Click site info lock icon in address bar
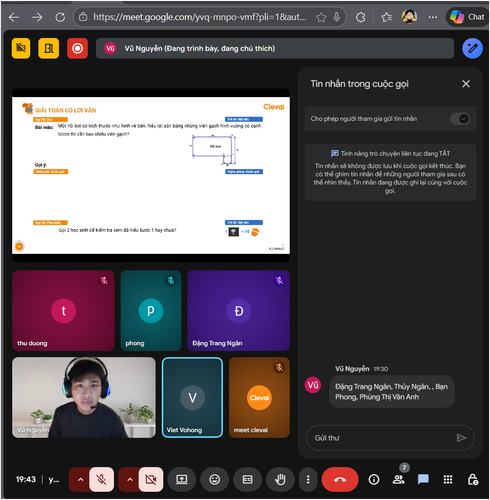The height and width of the screenshot is (500, 490). [x=83, y=17]
